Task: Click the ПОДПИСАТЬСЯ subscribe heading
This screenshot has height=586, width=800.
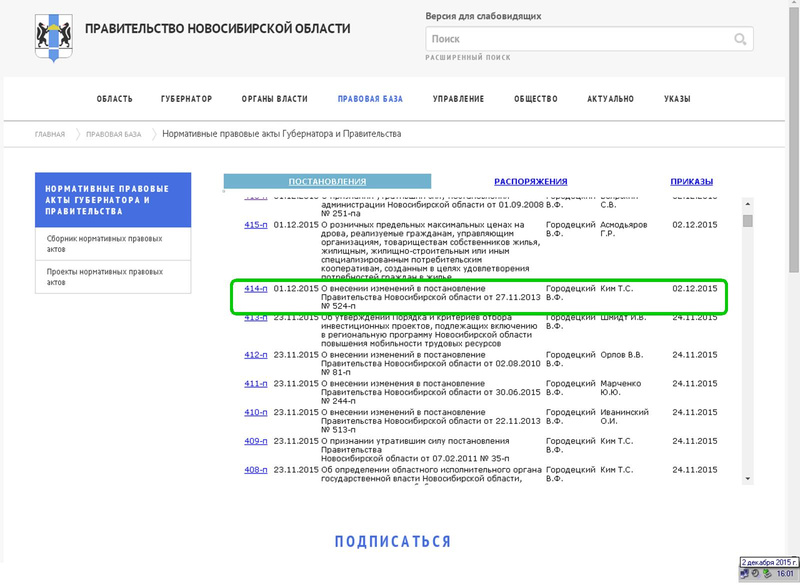Action: (x=392, y=541)
